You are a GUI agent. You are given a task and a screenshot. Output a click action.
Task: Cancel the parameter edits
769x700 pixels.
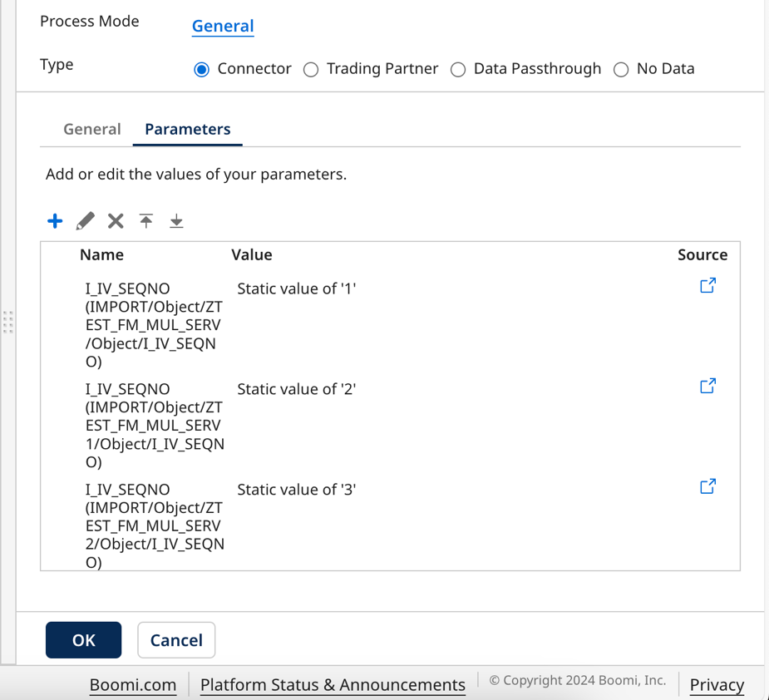(176, 639)
